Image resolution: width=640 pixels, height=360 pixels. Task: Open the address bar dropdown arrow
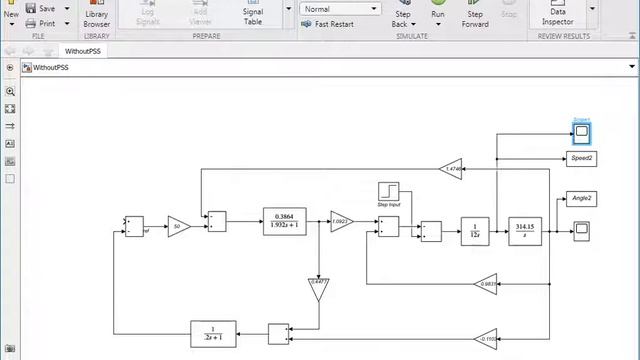[632, 67]
